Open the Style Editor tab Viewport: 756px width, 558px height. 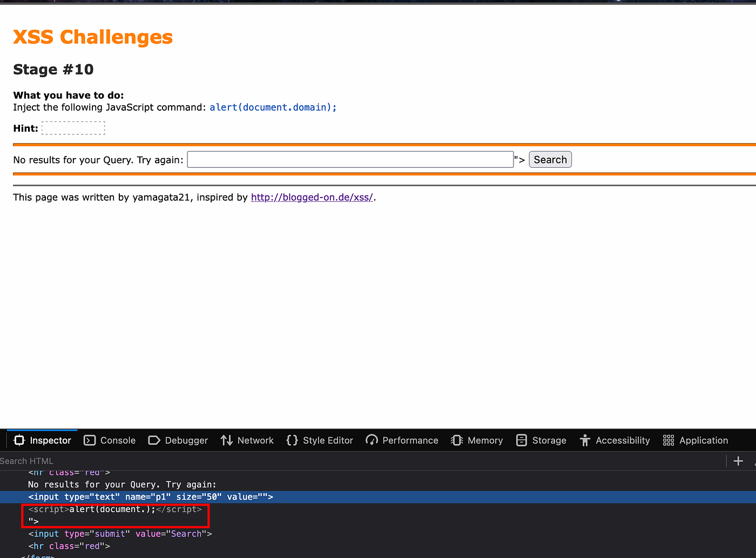[319, 440]
